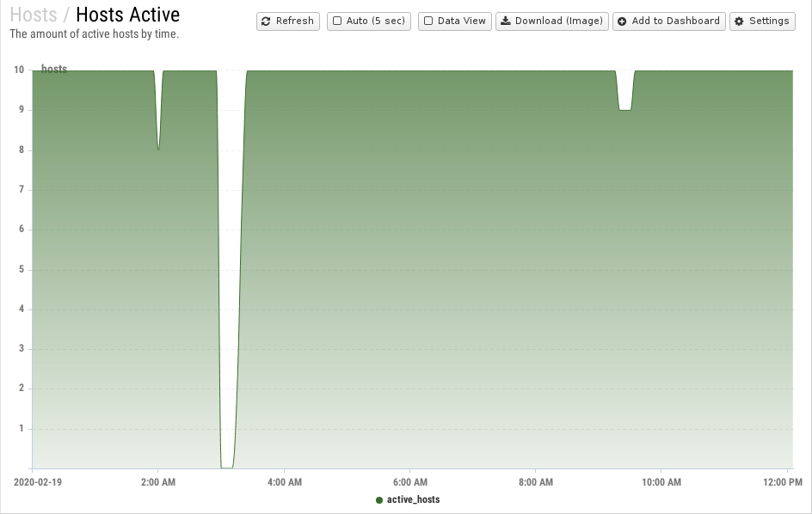
Task: Click the '6:00 AM' x-axis label
Action: click(410, 482)
